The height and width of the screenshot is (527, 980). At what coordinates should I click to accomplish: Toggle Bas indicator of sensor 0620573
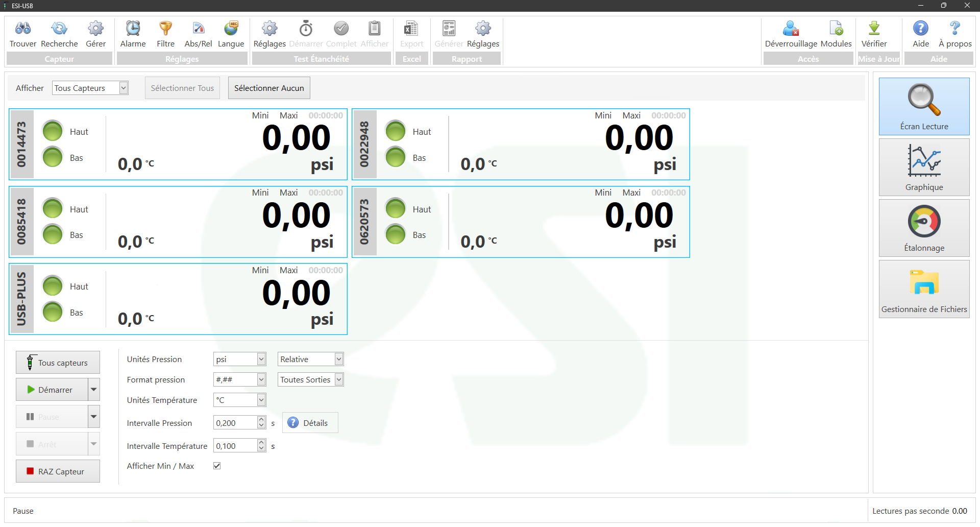click(396, 235)
